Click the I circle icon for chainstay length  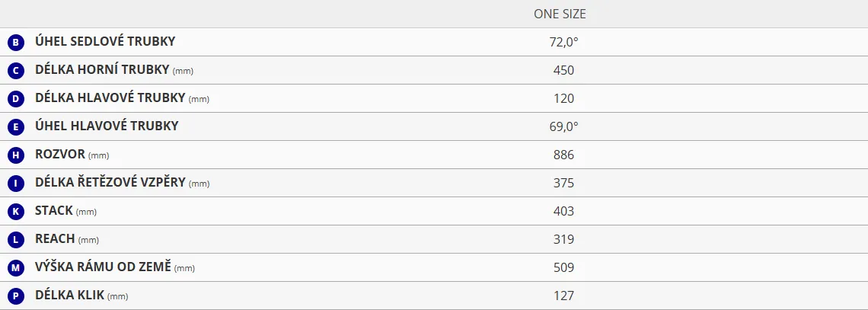pos(16,184)
